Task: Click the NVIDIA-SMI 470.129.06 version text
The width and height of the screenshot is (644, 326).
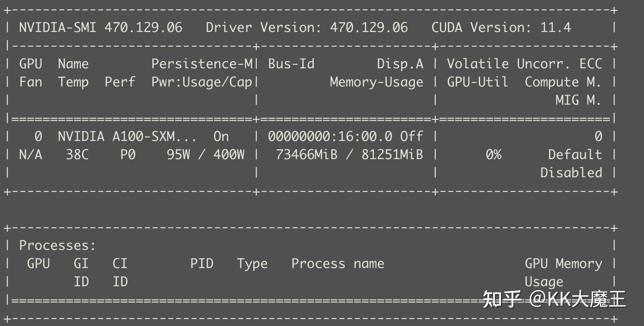Action: 100,28
